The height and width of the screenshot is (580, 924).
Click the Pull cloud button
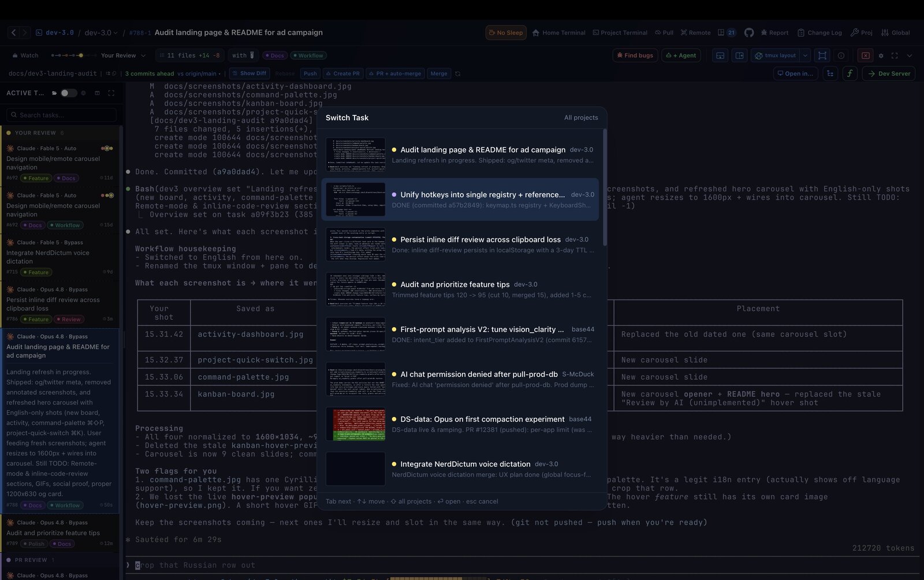point(664,33)
